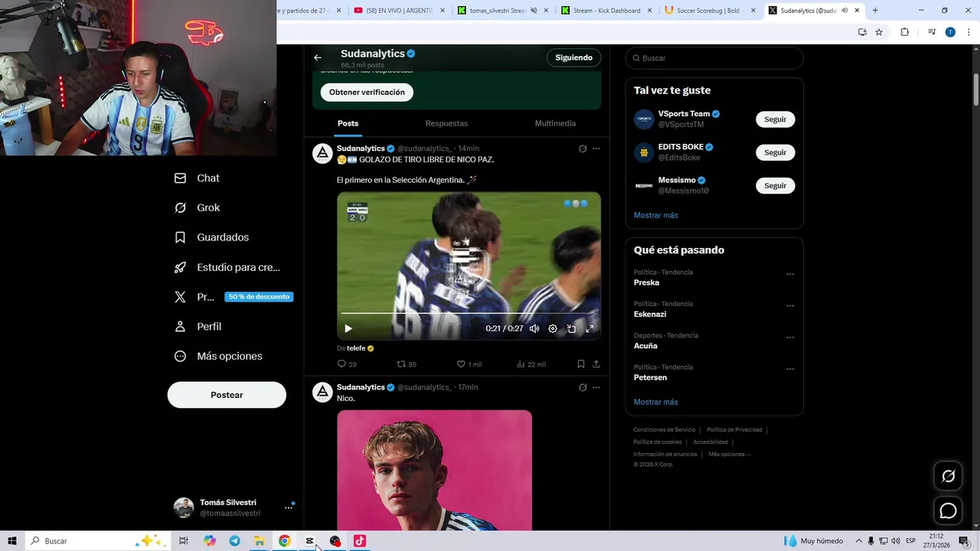Open Telegram from the taskbar

point(234,541)
